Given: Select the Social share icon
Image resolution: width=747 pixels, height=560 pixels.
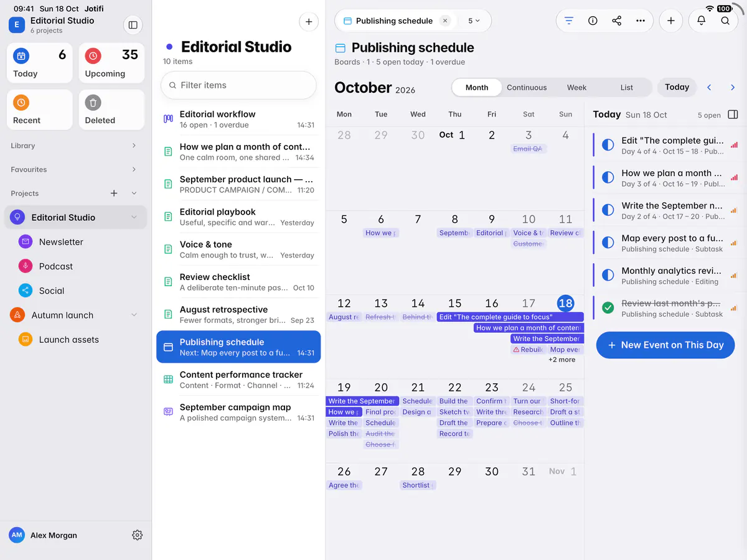Looking at the screenshot, I should (x=26, y=291).
